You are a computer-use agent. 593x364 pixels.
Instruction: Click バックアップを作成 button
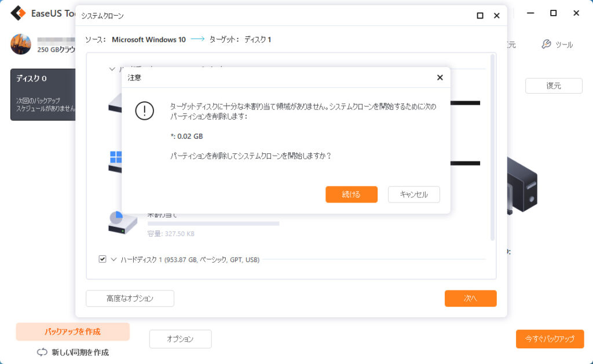[x=72, y=332]
